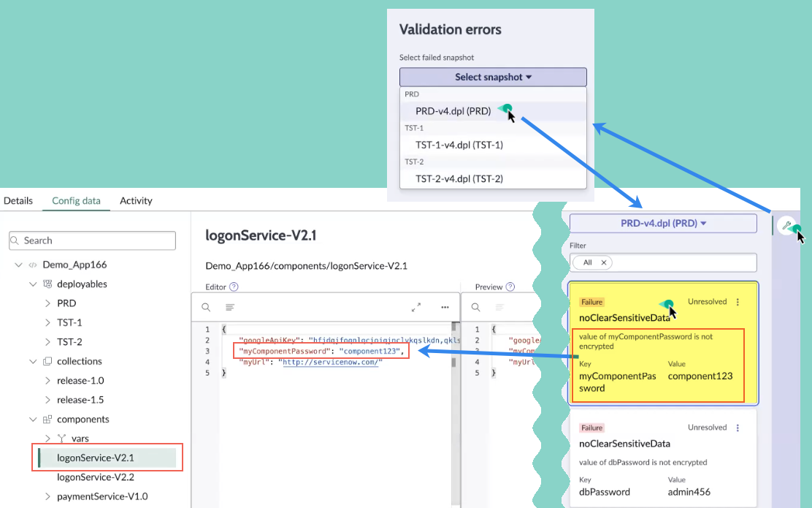Click the logonService-V2.1 heading
The image size is (812, 508).
click(261, 236)
